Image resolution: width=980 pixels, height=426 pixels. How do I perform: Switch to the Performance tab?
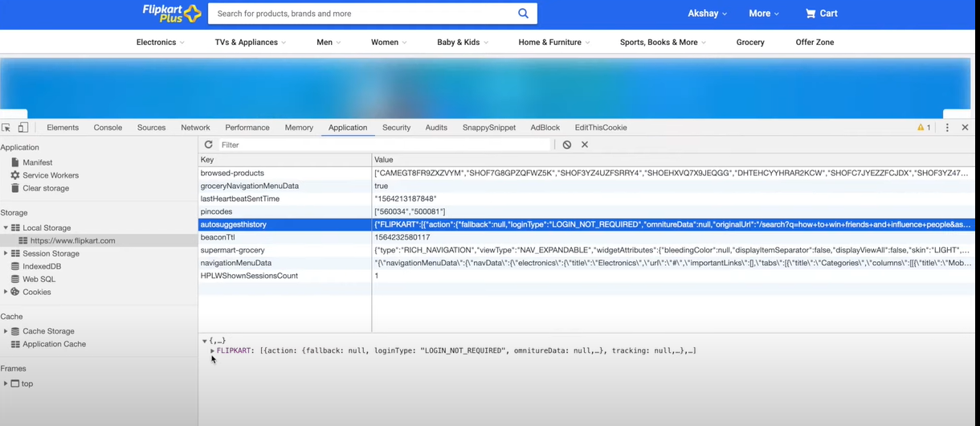[247, 127]
